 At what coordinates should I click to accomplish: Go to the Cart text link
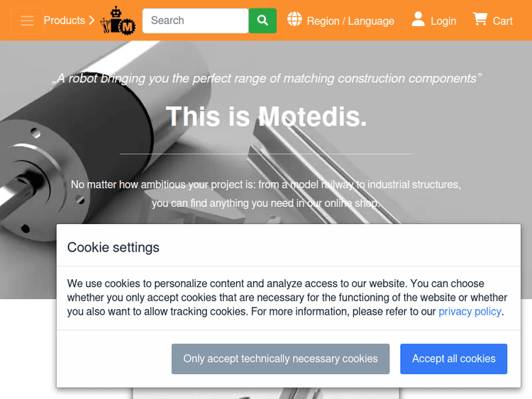point(502,21)
